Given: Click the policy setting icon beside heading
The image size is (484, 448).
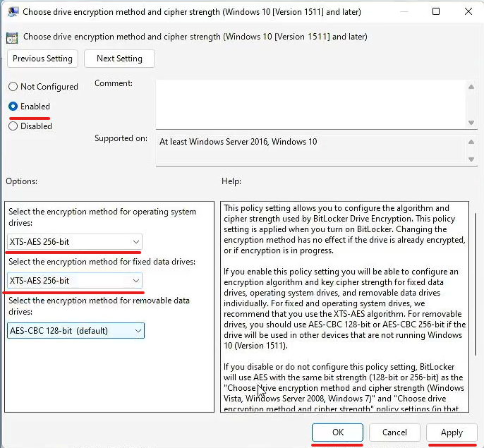Looking at the screenshot, I should [12, 38].
